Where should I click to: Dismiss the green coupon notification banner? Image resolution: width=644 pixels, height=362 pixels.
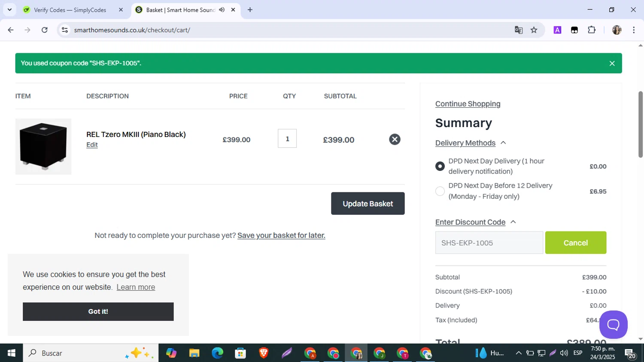point(612,64)
